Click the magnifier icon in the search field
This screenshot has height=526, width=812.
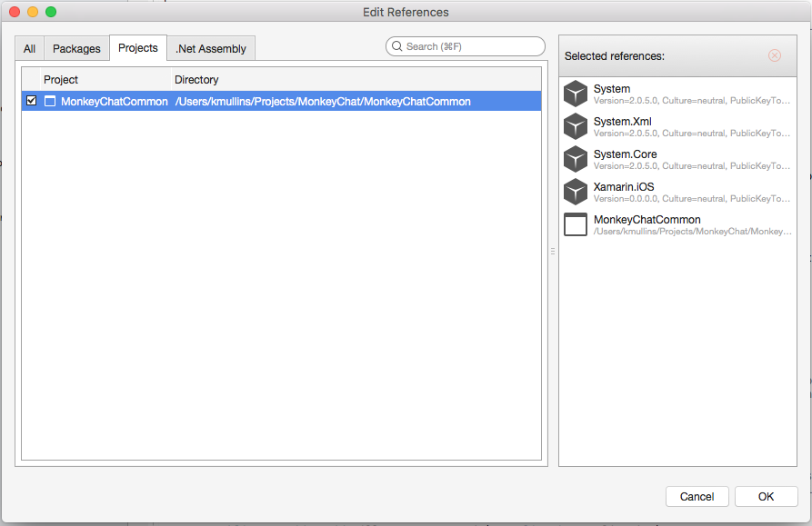[x=396, y=45]
